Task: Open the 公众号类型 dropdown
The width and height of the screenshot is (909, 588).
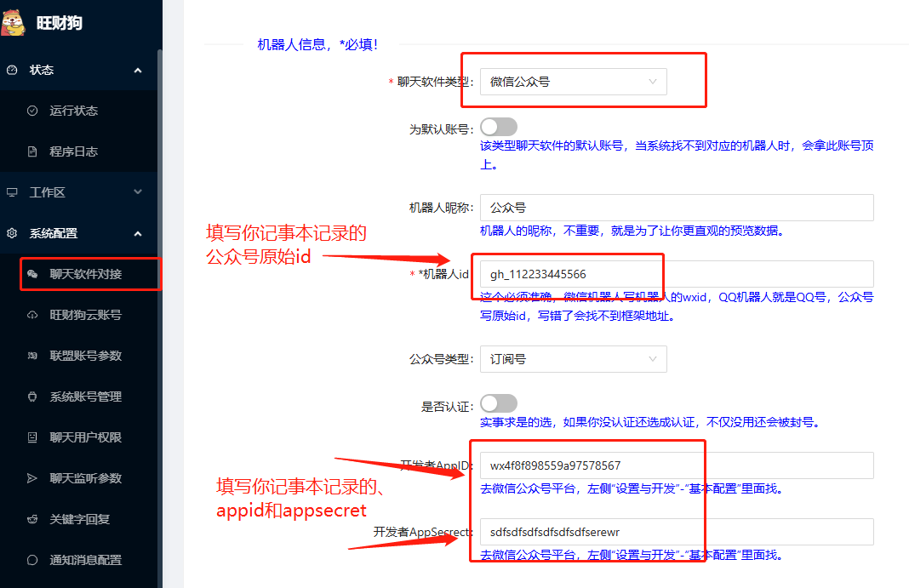Action: click(573, 359)
